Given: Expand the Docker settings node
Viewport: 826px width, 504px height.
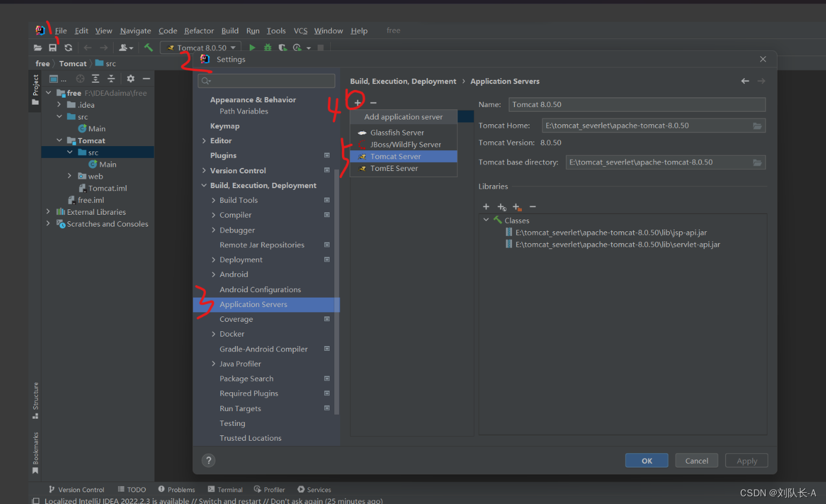Looking at the screenshot, I should (214, 334).
